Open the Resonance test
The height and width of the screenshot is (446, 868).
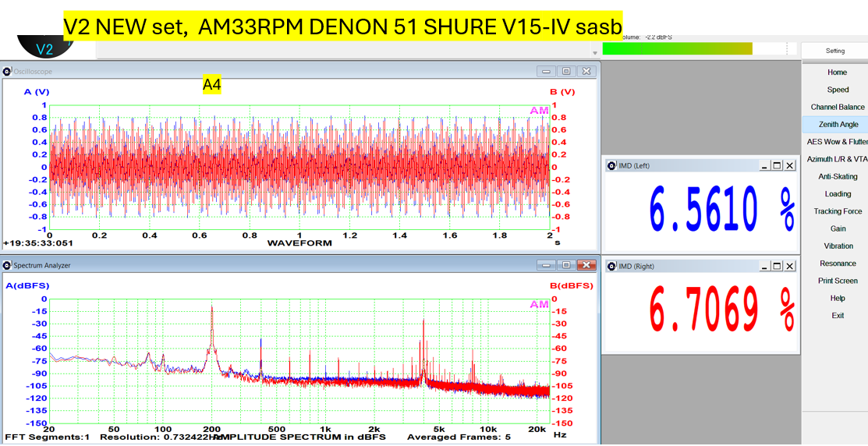[x=838, y=264]
